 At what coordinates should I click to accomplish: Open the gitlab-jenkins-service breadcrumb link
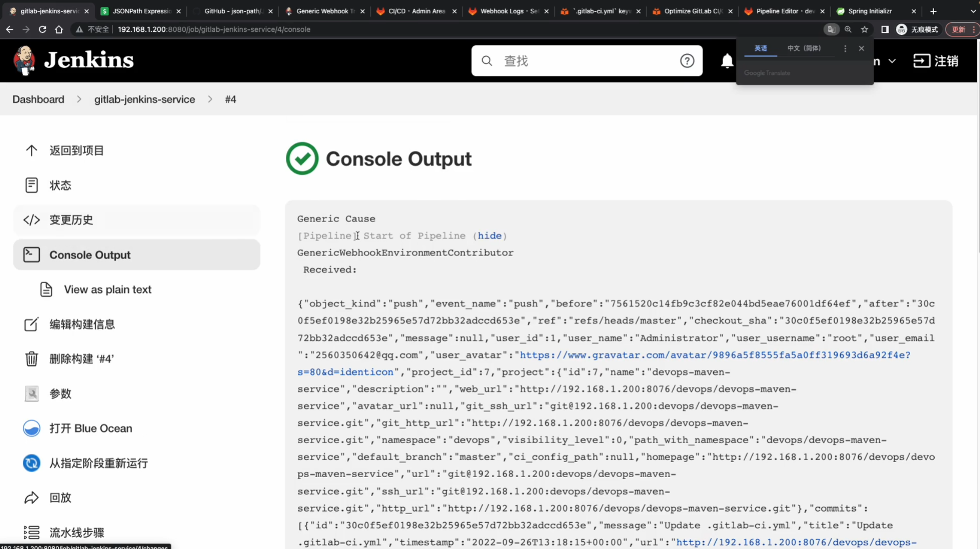(x=145, y=99)
